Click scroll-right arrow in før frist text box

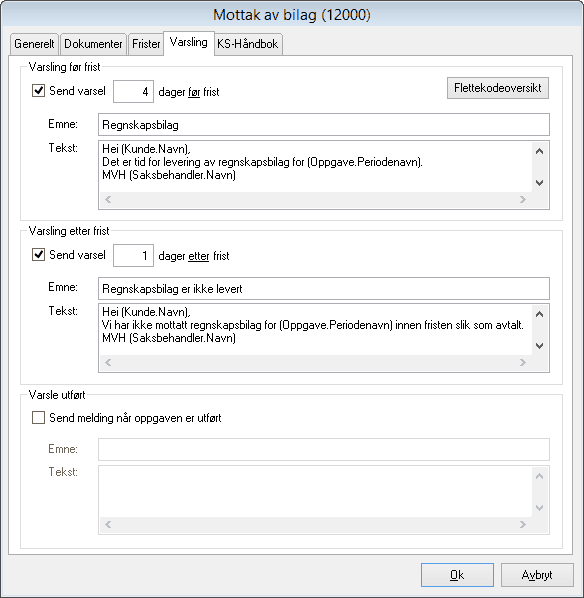pos(523,199)
